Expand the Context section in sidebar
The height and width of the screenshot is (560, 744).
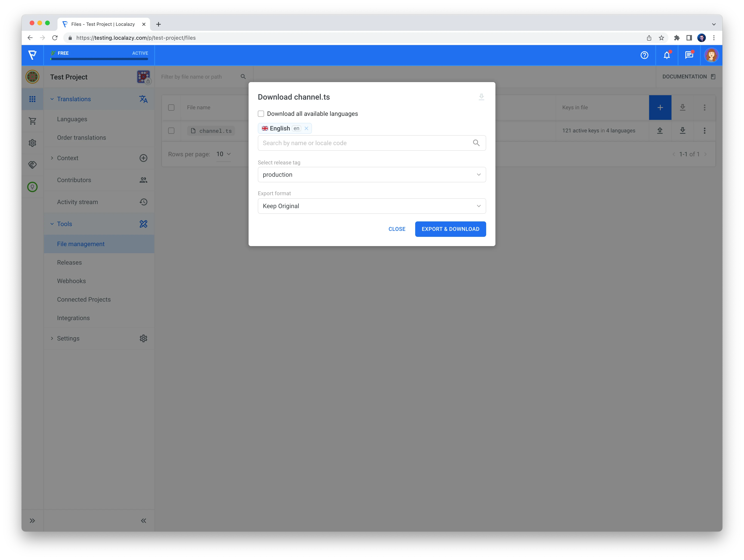(68, 158)
